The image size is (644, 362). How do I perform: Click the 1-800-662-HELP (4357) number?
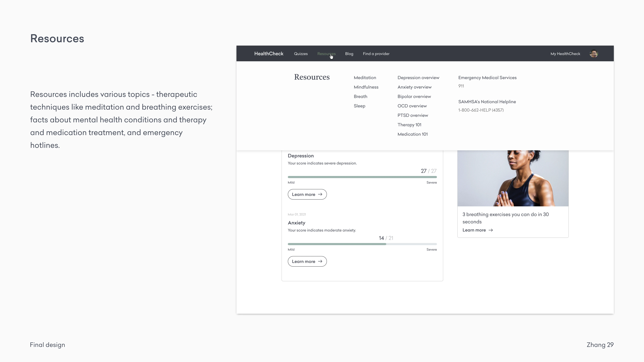[481, 110]
